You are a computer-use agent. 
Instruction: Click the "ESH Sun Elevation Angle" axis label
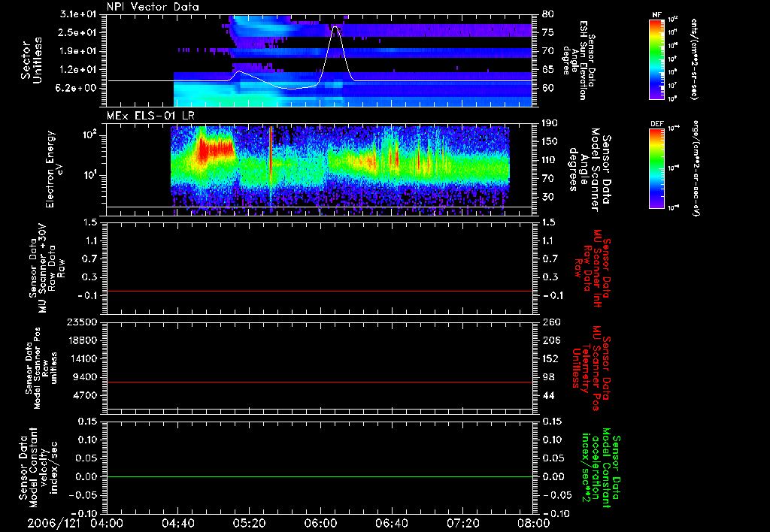579,60
